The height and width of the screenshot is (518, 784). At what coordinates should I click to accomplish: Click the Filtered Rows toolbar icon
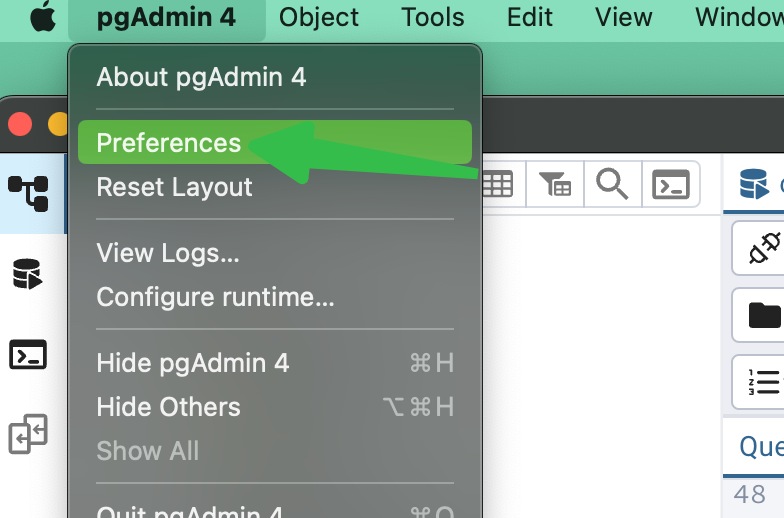(554, 184)
